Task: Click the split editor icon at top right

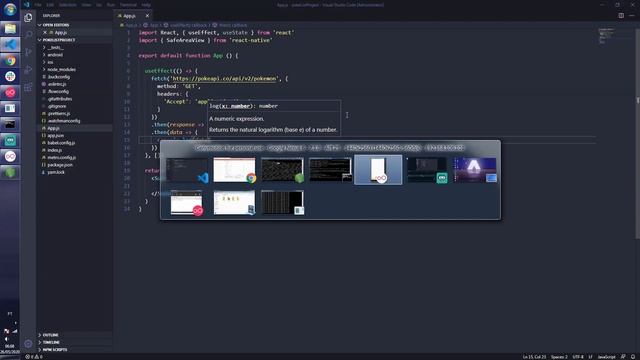Action: point(621,16)
